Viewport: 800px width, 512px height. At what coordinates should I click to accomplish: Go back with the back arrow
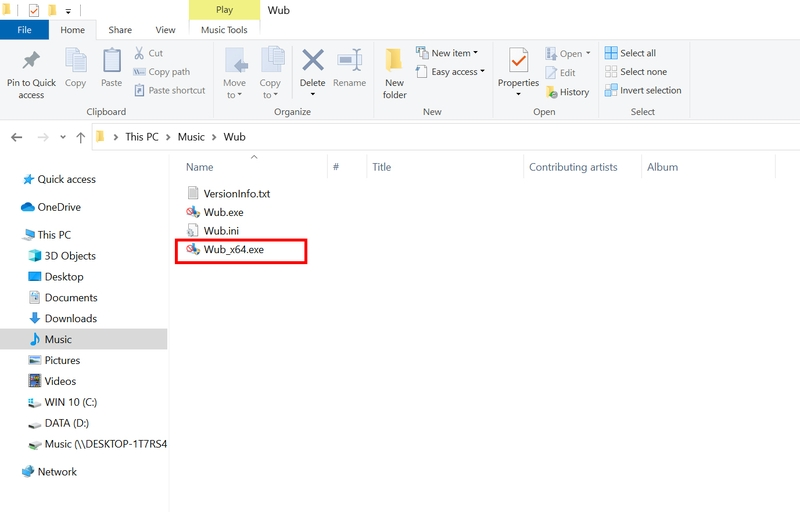tap(17, 137)
